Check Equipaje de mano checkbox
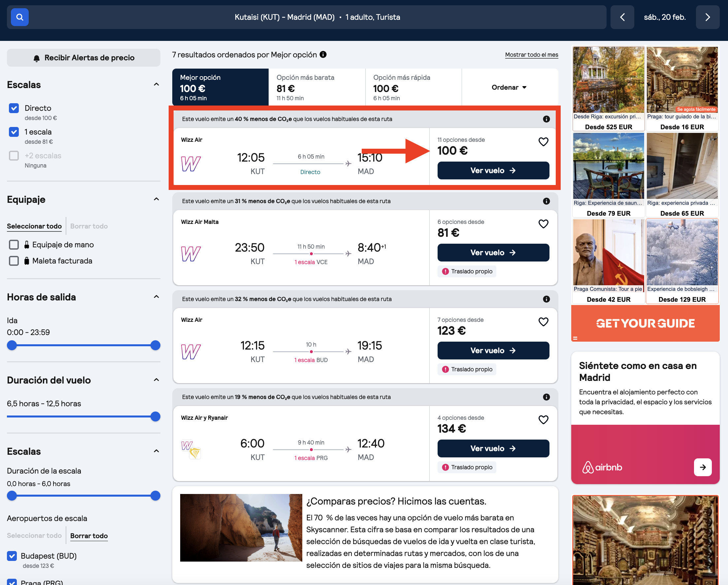Image resolution: width=728 pixels, height=585 pixels. (14, 245)
